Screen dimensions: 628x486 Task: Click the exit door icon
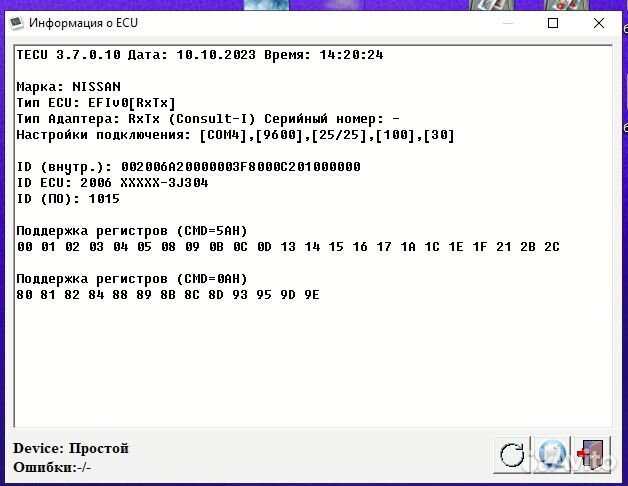589,455
